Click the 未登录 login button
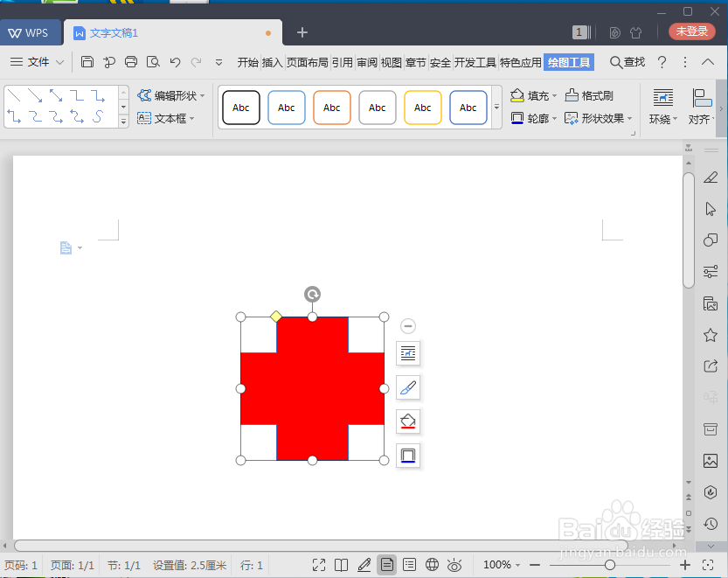This screenshot has width=728, height=578. click(690, 31)
